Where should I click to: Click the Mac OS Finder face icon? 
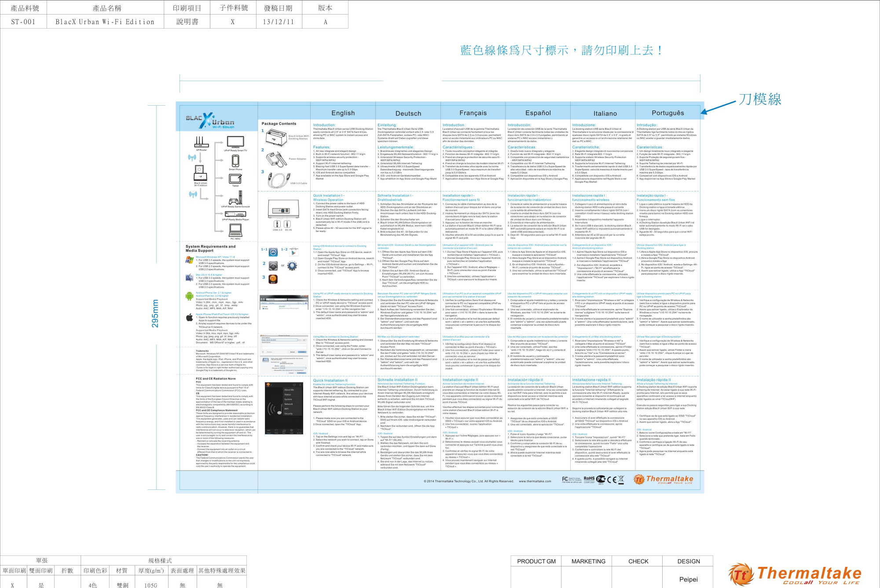[190, 277]
